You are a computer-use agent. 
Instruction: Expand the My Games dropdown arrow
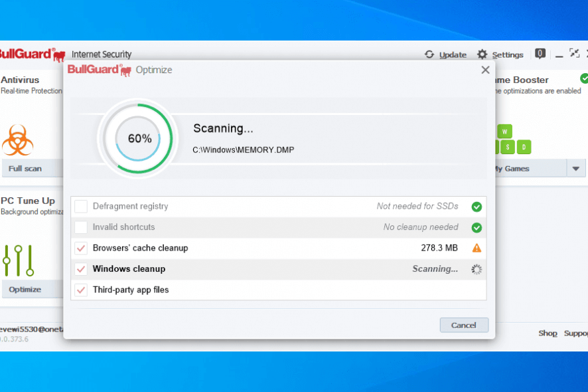(x=576, y=169)
